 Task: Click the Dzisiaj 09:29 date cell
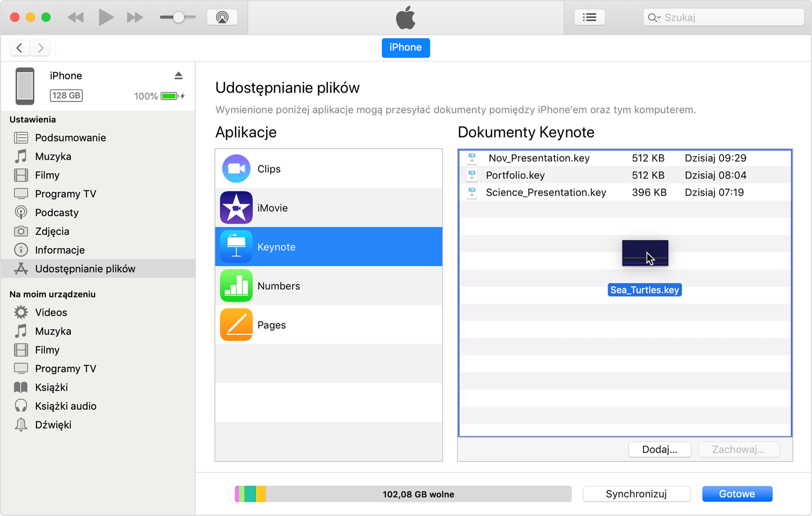point(716,158)
